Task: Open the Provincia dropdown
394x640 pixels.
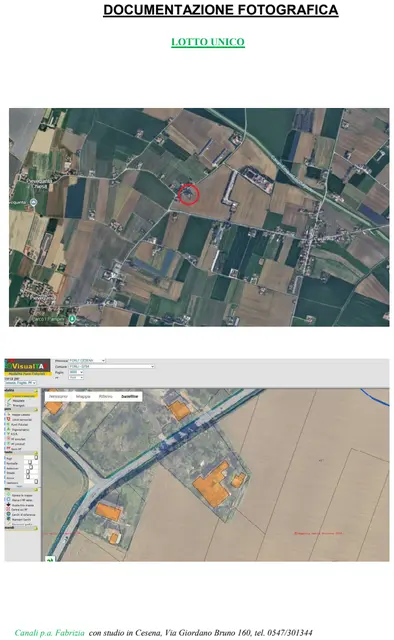Action: click(x=87, y=361)
